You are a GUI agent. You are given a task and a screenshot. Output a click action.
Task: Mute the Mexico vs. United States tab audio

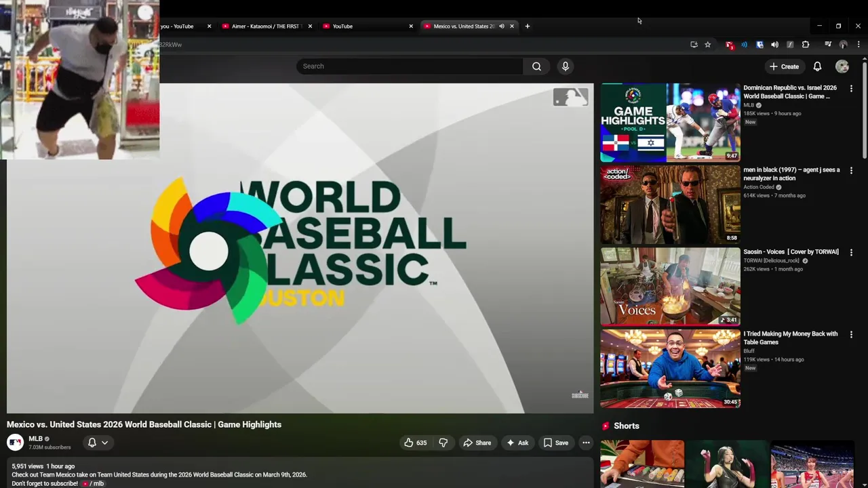coord(502,26)
